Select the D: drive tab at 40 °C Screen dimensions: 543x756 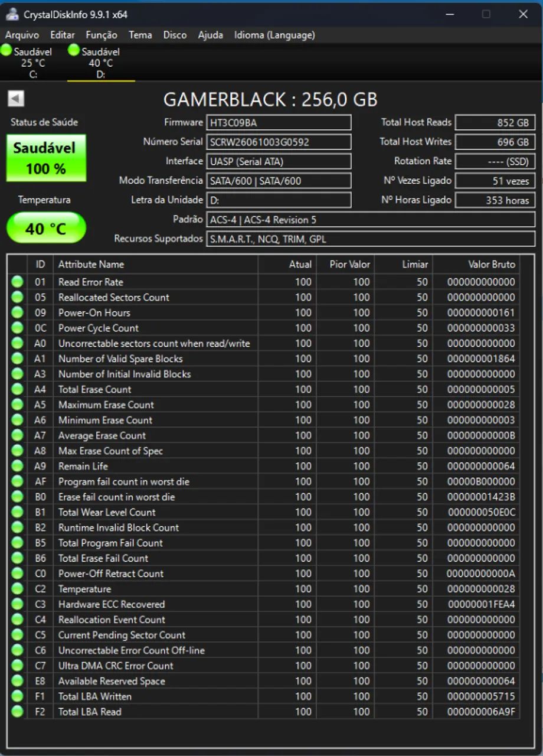[101, 63]
